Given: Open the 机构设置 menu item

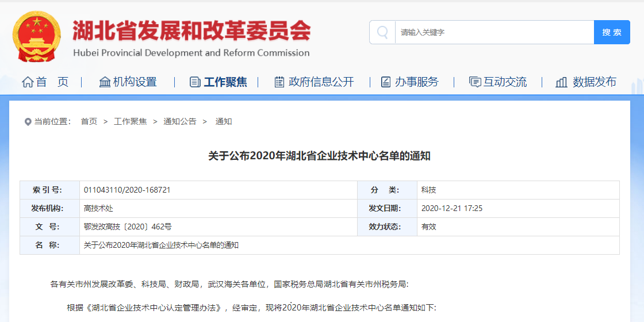Looking at the screenshot, I should 135,82.
